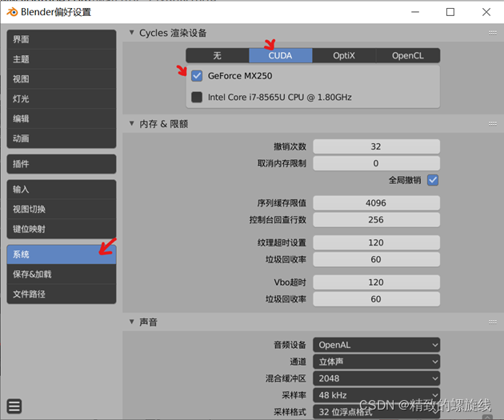Click the Blender logo in title bar
The height and width of the screenshot is (420, 504).
point(12,12)
